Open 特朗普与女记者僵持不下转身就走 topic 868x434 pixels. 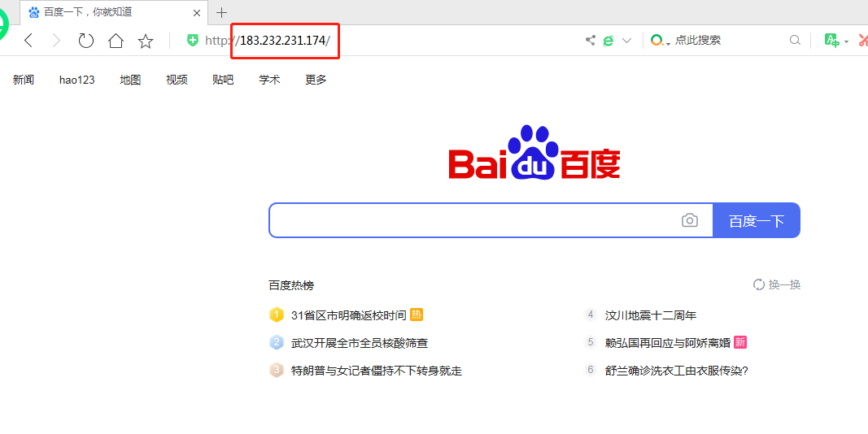[x=377, y=371]
